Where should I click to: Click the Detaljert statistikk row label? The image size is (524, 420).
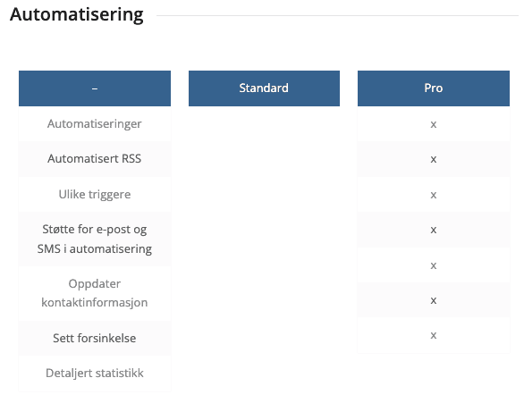(x=95, y=373)
